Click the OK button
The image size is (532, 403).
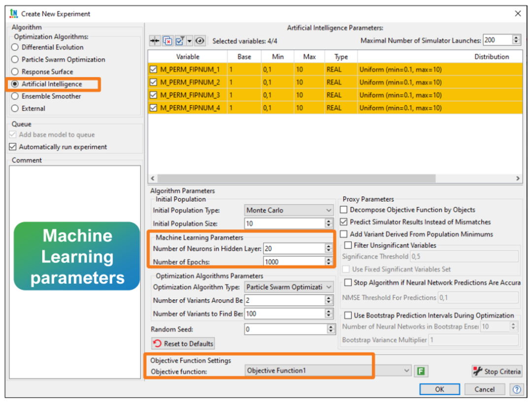(439, 389)
